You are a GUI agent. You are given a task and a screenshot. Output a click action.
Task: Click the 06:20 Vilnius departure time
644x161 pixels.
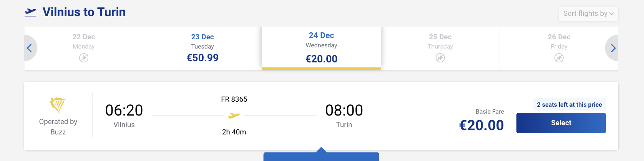(x=124, y=111)
